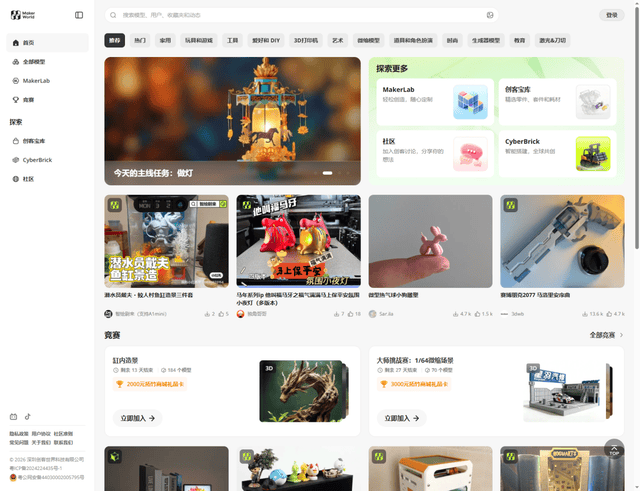Screen dimensions: 640x491
Task: Open 创客宝库 in the sidebar
Action: 33,141
